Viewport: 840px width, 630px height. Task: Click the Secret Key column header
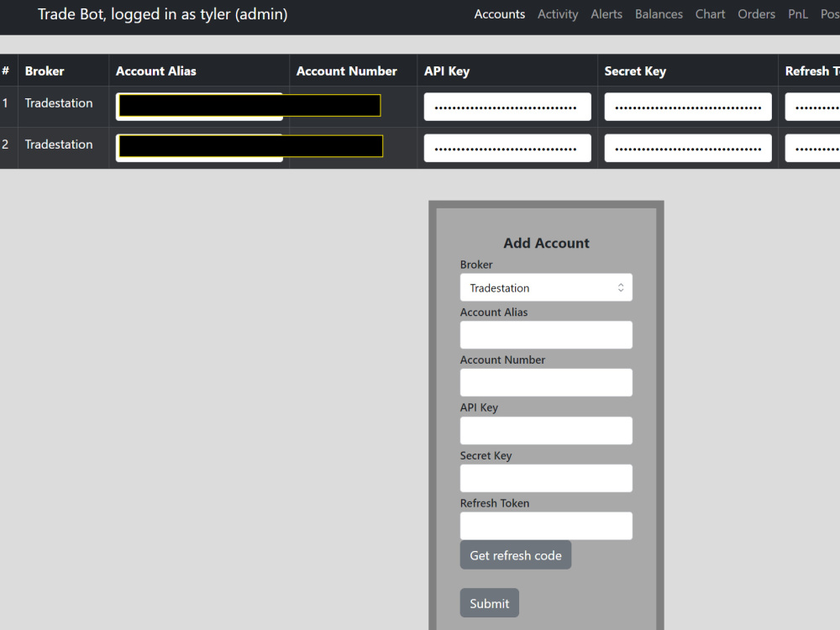coord(635,71)
